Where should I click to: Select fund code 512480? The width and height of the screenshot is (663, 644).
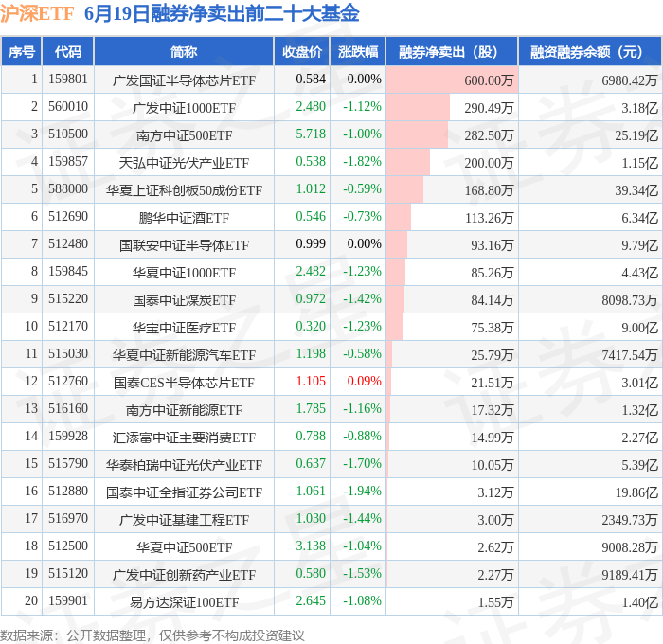[x=67, y=244]
